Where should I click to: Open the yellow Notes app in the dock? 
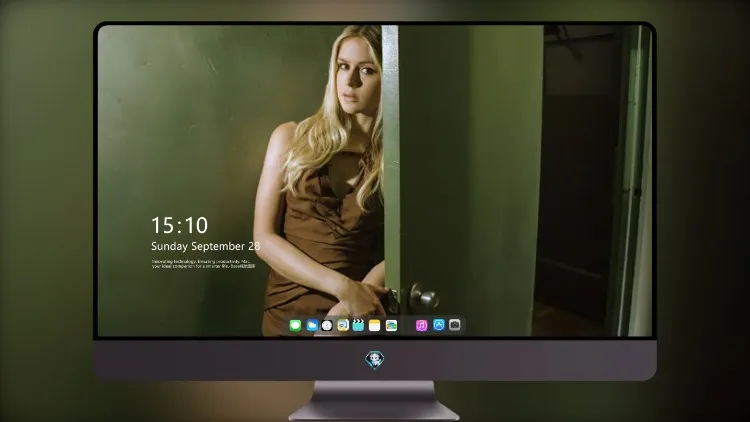375,325
